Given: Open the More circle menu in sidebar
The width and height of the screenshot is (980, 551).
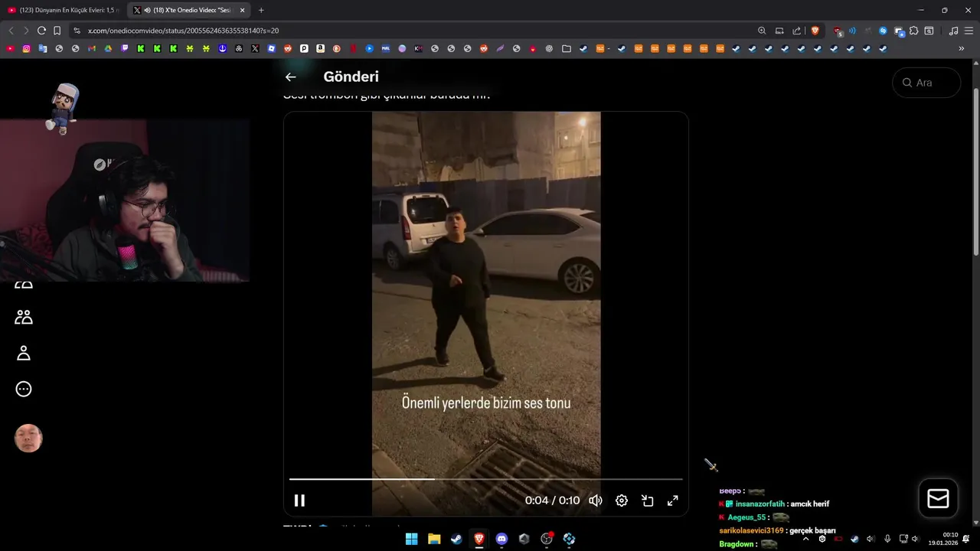Looking at the screenshot, I should coord(24,389).
